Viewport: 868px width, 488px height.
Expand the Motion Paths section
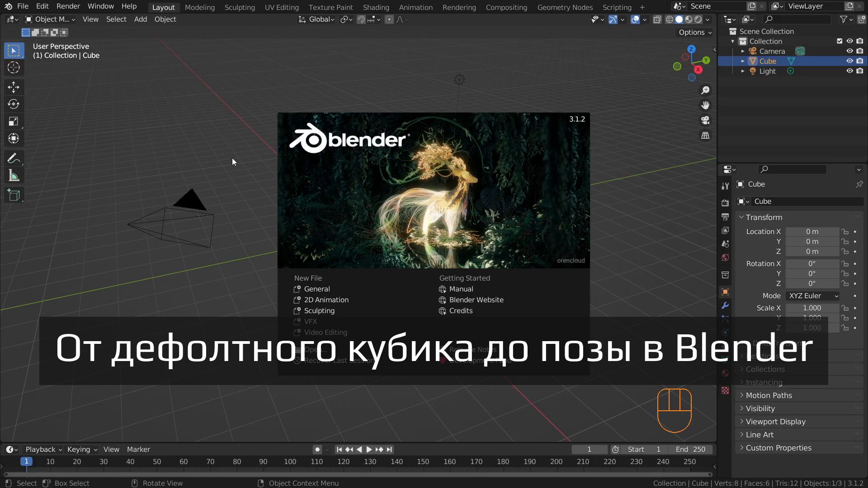(769, 395)
